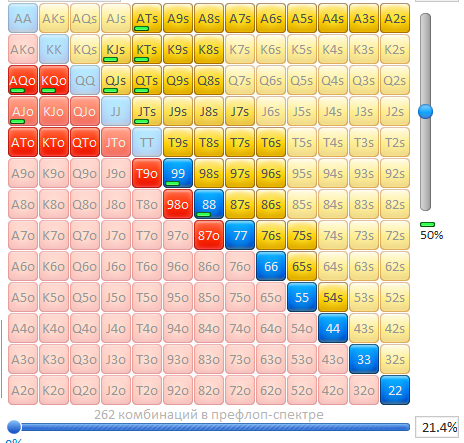The image size is (464, 443).
Task: Toggle the Q8s suited cell
Action: tap(209, 80)
